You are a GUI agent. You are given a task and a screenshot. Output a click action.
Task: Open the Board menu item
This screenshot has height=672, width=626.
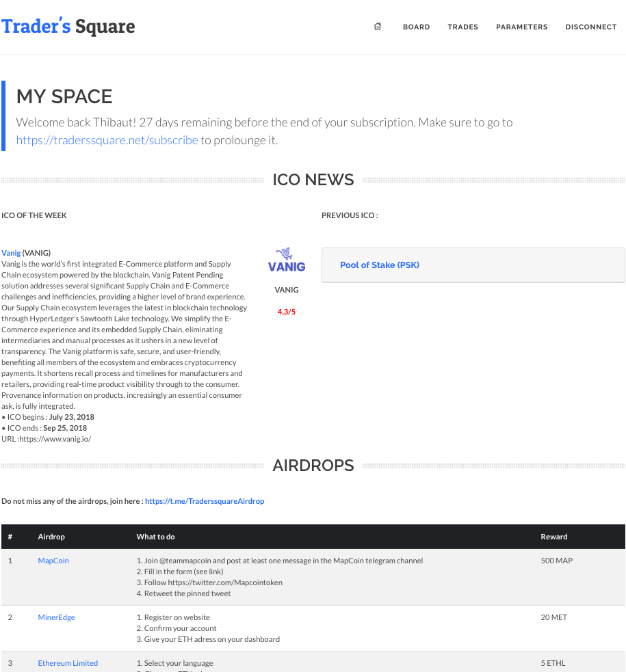416,27
